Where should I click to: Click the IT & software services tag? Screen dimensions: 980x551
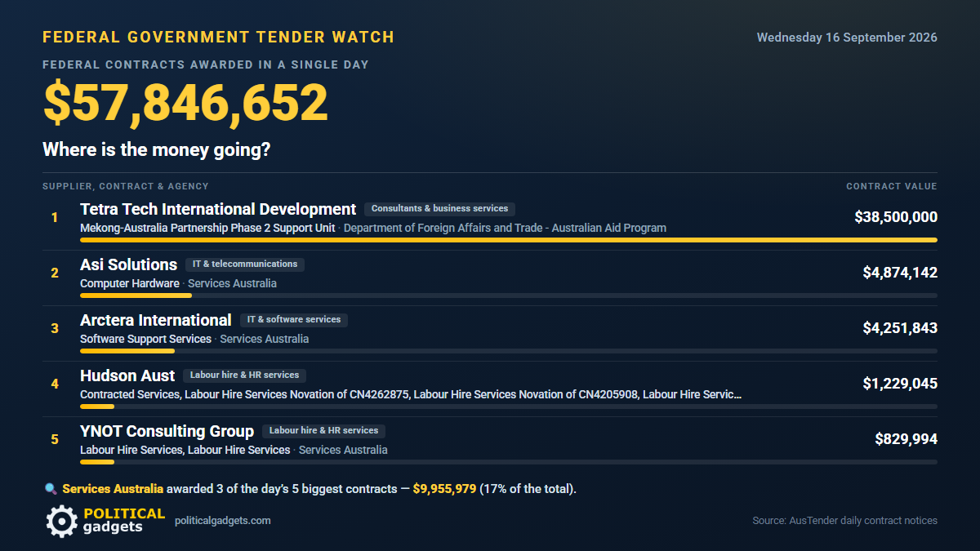coord(294,320)
